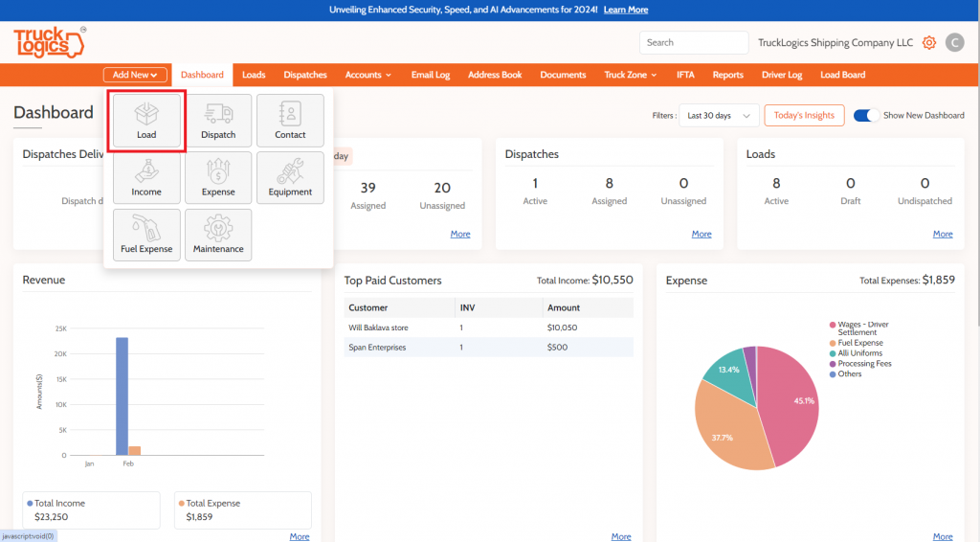Open the Last 30 days filter dropdown
Image resolution: width=980 pixels, height=542 pixels.
tap(719, 116)
